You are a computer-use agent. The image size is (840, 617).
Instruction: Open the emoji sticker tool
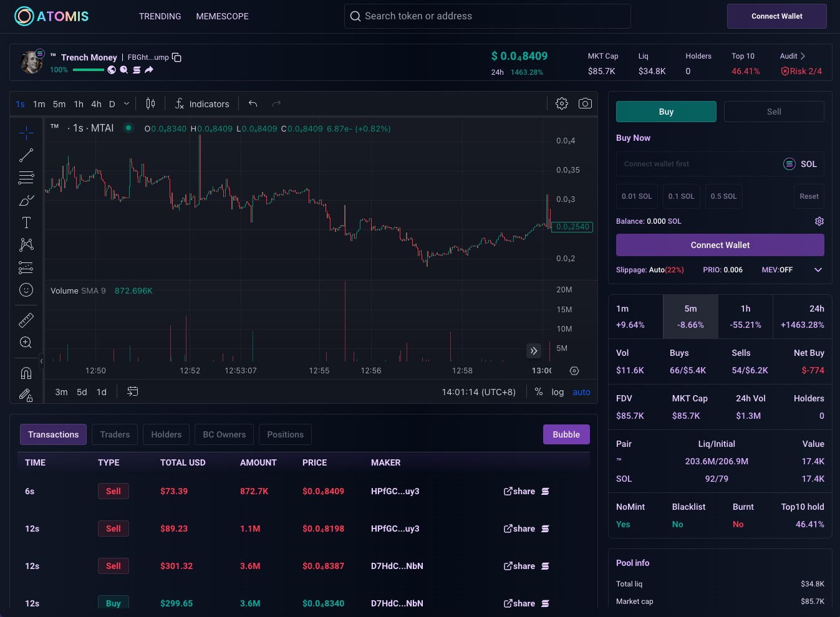point(26,290)
